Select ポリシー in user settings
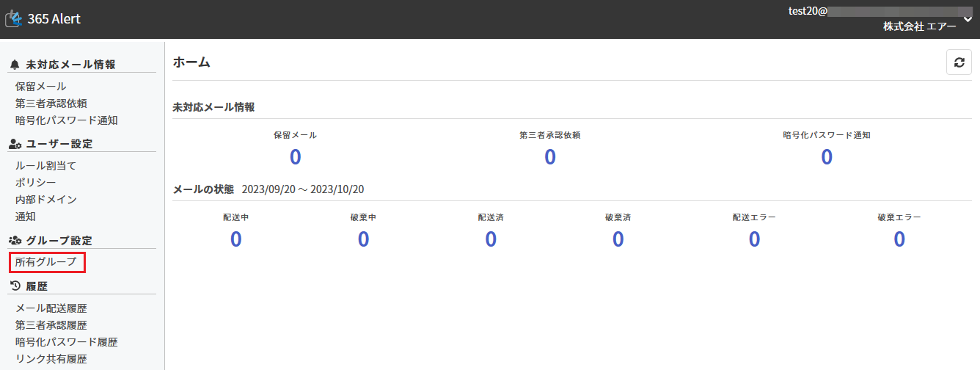Viewport: 980px width, 370px height. (x=35, y=183)
